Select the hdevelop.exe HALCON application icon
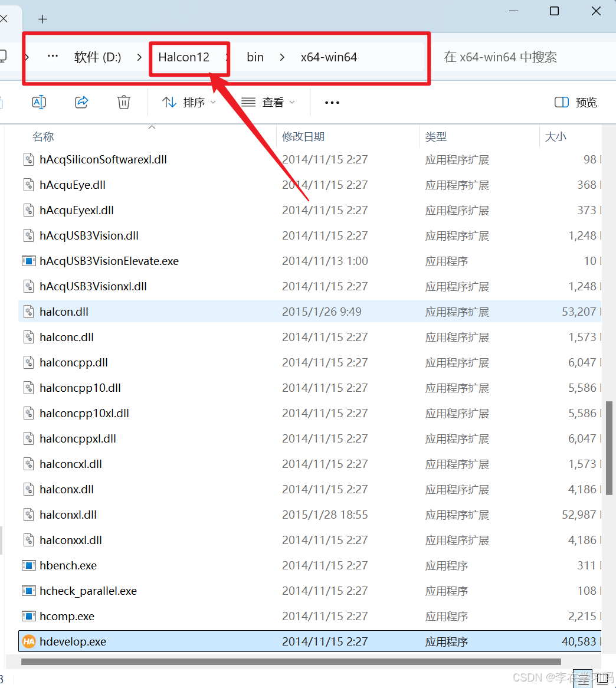Viewport: 616px width, 688px height. (28, 641)
